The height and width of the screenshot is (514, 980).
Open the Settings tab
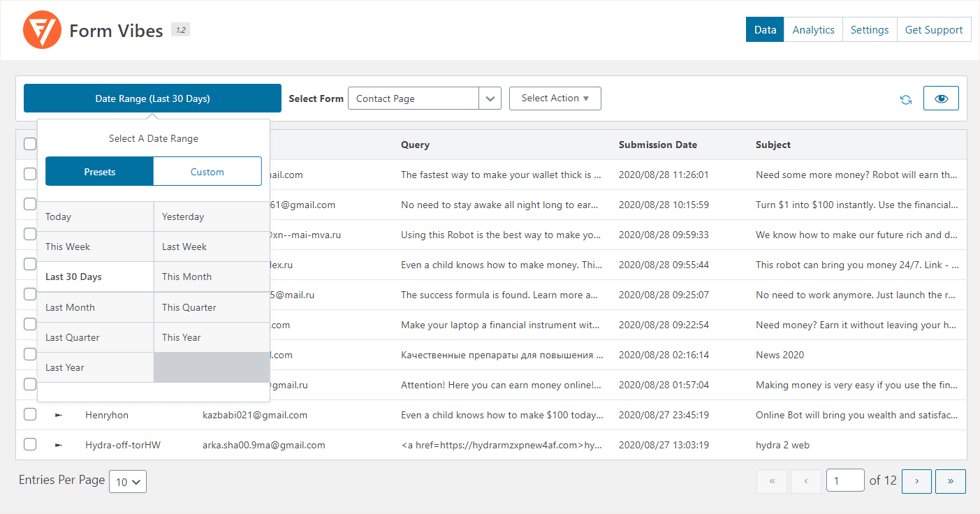pyautogui.click(x=869, y=30)
